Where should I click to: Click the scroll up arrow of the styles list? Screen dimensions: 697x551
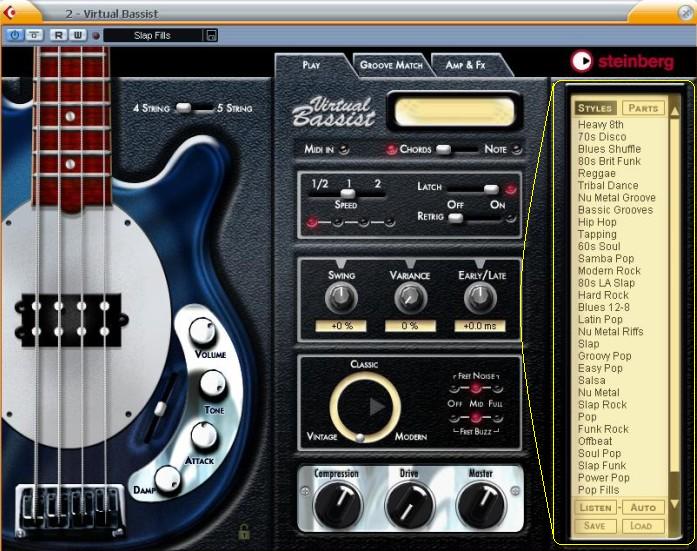click(x=674, y=112)
